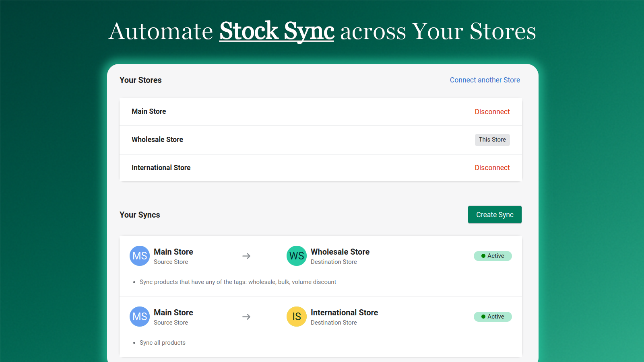Viewport: 644px width, 362px height.
Task: Click the International Store IS avatar icon
Action: [296, 317]
